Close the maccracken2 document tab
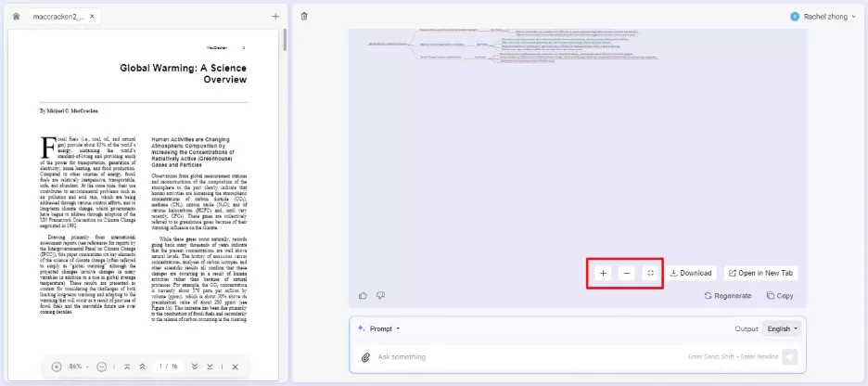Viewport: 868px width, 386px height. [x=92, y=17]
